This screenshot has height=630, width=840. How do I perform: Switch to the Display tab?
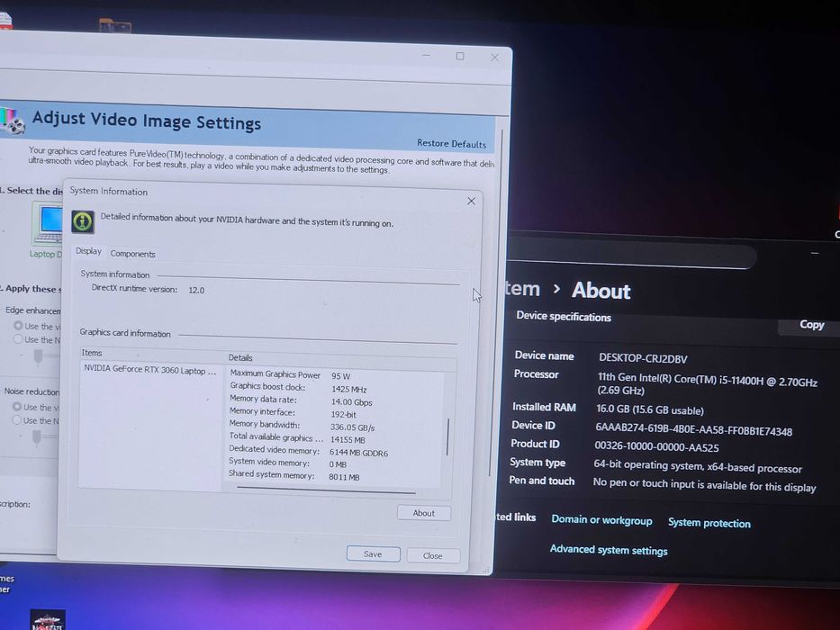(88, 251)
